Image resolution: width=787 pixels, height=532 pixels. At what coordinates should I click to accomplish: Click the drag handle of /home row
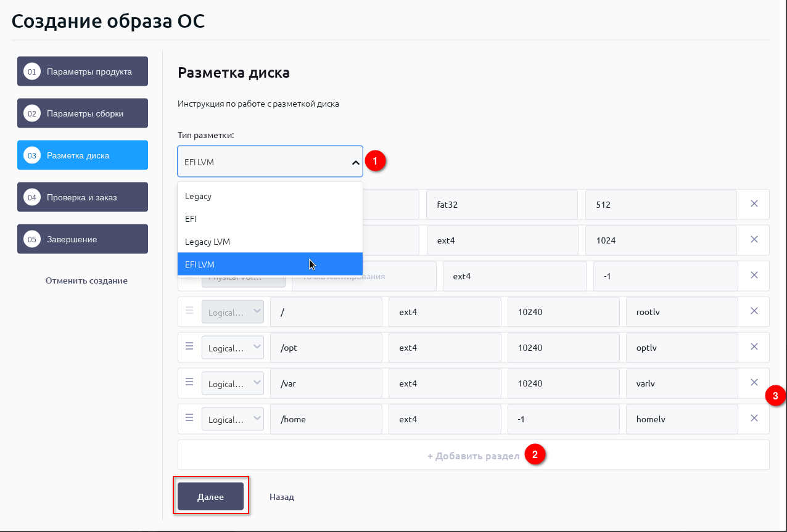(190, 419)
